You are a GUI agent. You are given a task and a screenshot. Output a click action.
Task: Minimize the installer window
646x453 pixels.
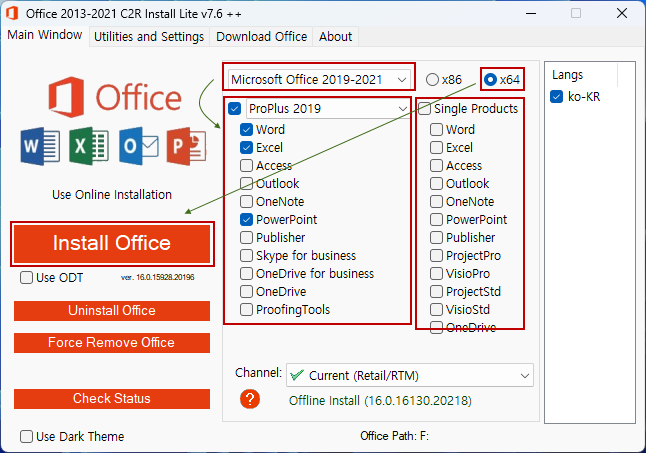click(x=531, y=14)
